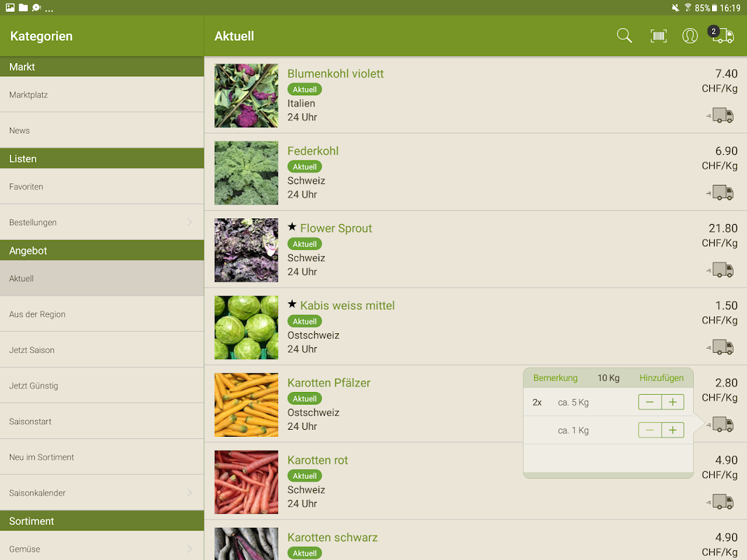This screenshot has height=560, width=747.
Task: Open Saisonstart
Action: click(x=102, y=421)
